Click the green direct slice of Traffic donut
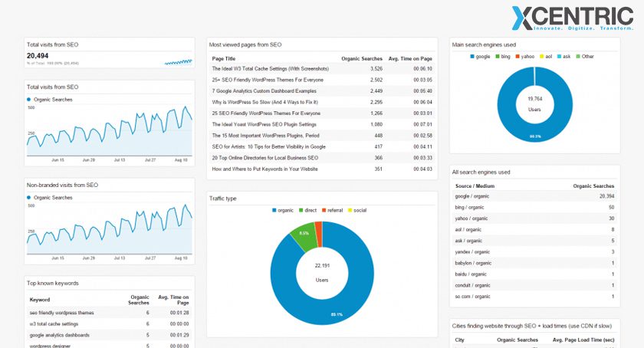The height and width of the screenshot is (348, 644). (x=304, y=237)
